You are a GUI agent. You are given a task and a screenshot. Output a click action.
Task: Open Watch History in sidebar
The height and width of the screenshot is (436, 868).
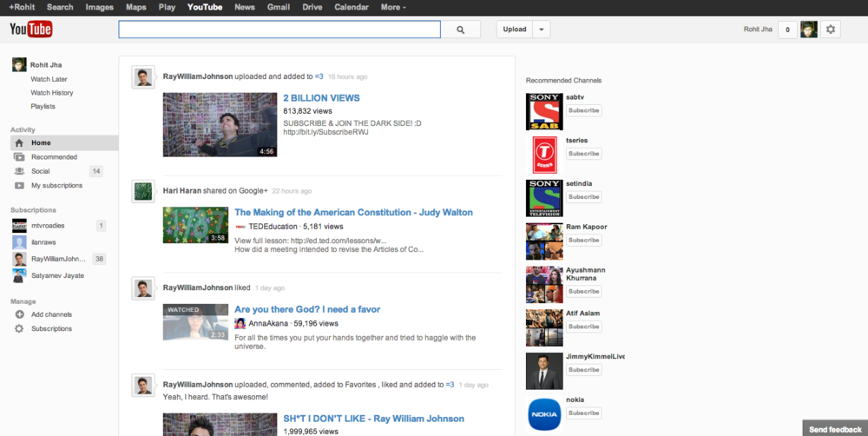51,93
